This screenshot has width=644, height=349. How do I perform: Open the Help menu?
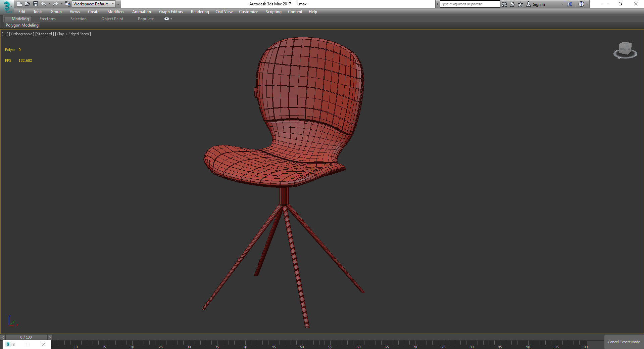click(313, 12)
